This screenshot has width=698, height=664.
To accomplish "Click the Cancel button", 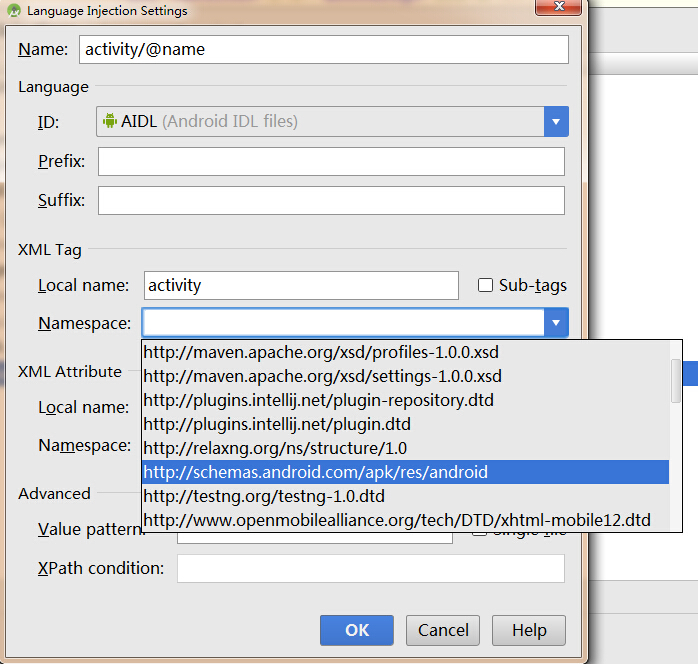I will (x=443, y=630).
